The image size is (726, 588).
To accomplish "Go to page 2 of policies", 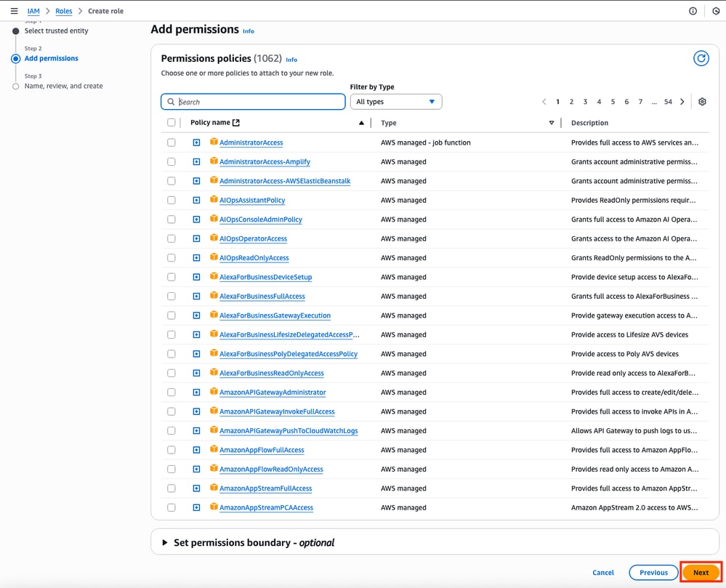I will click(571, 102).
